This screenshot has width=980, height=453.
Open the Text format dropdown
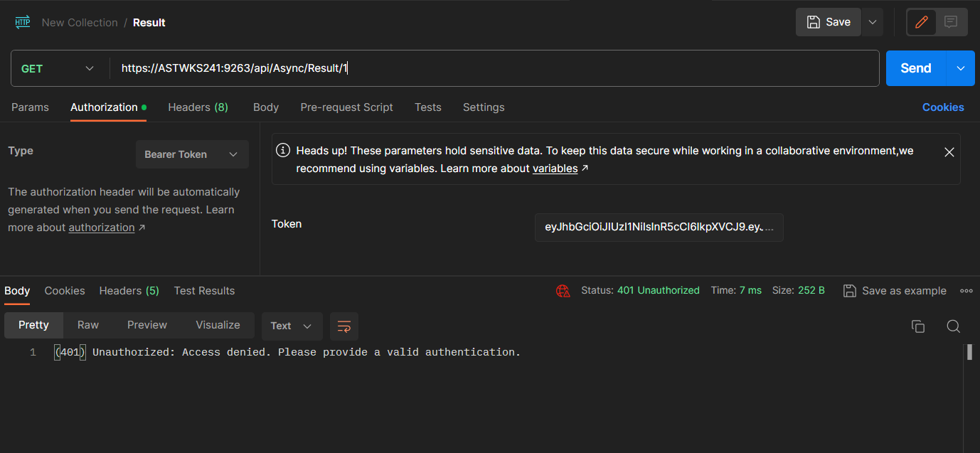point(292,326)
